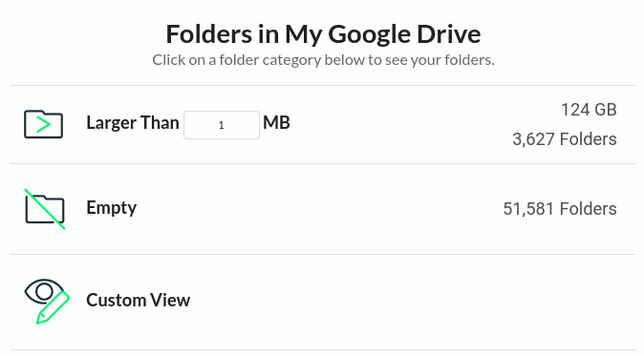Click the number 1 in the size box
The image size is (644, 356).
pos(222,125)
